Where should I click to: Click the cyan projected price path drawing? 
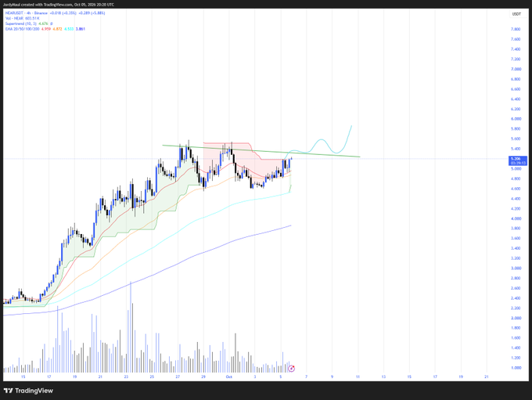[321, 140]
